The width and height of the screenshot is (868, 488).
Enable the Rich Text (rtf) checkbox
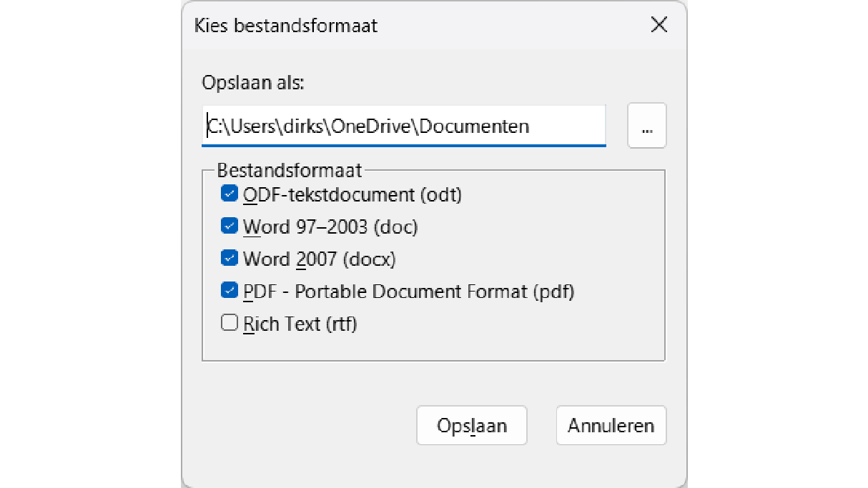point(230,323)
